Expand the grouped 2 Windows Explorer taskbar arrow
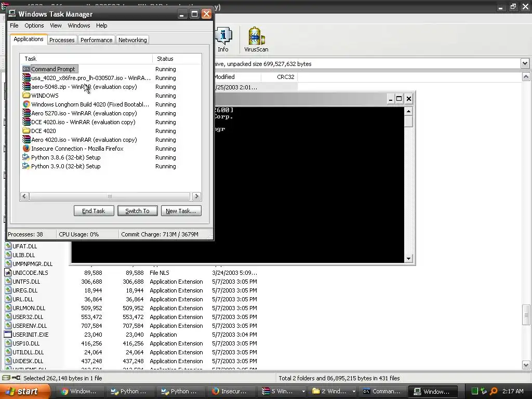 [x=354, y=391]
